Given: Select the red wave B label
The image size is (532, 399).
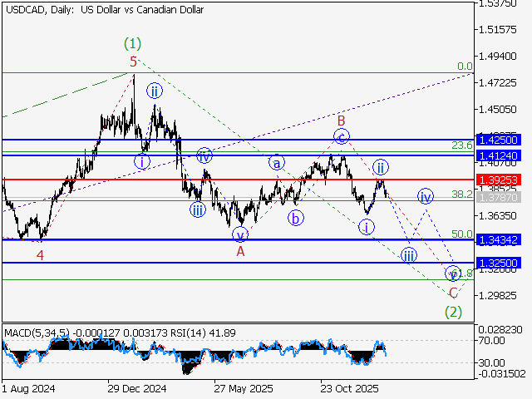Looking at the screenshot, I should (x=342, y=121).
